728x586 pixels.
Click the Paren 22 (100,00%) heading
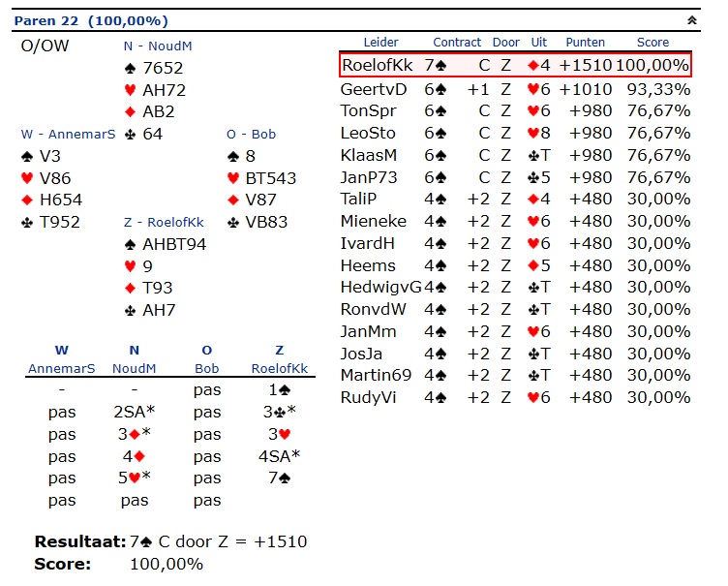pos(91,21)
